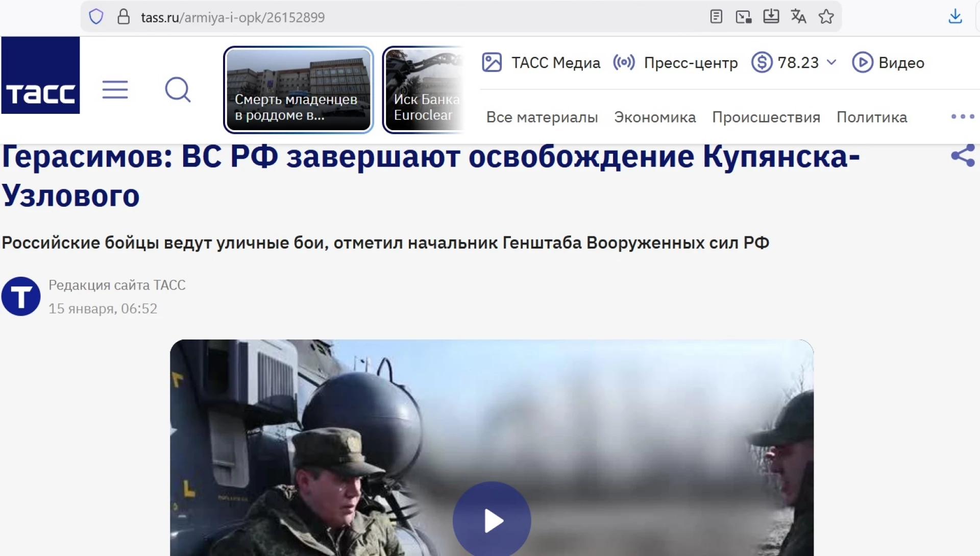This screenshot has height=556, width=980.
Task: Bookmark this page with star icon
Action: coord(826,17)
